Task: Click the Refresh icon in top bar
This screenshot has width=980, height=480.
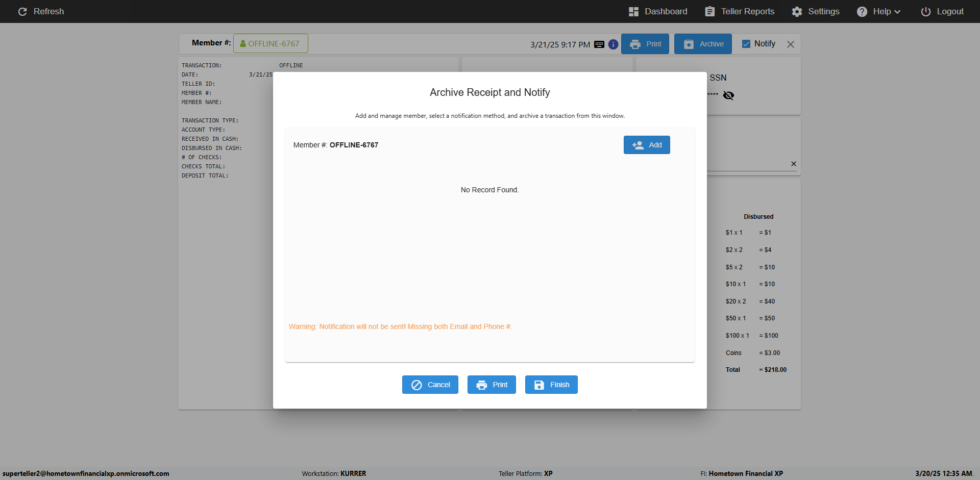Action: coord(22,11)
